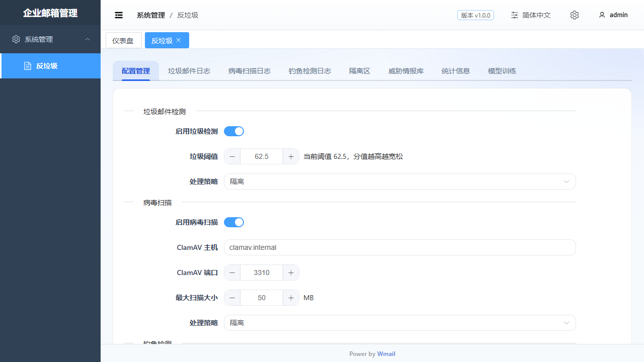The width and height of the screenshot is (644, 362).
Task: Decrease the 最大扫描大小 value
Action: [232, 298]
